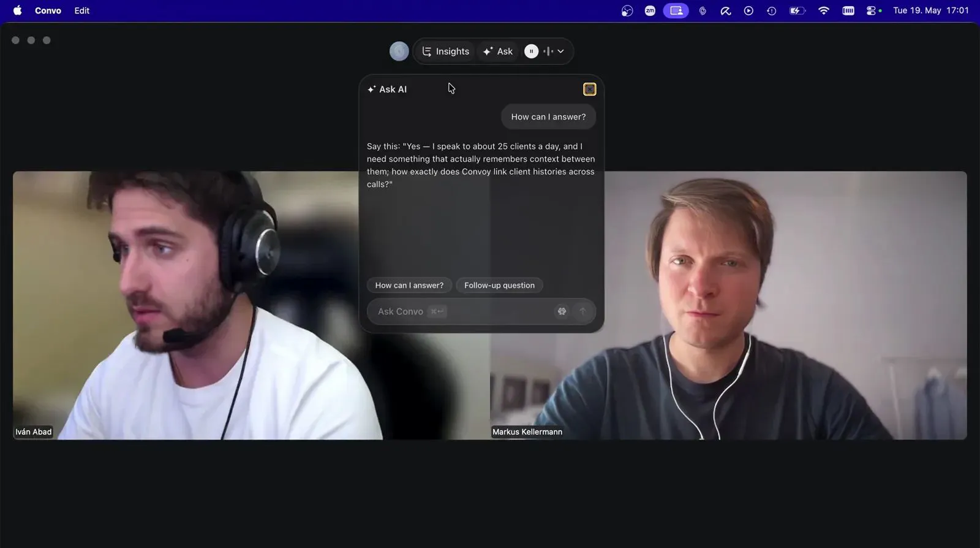Click the AI response starting "Say this:"

pos(481,165)
